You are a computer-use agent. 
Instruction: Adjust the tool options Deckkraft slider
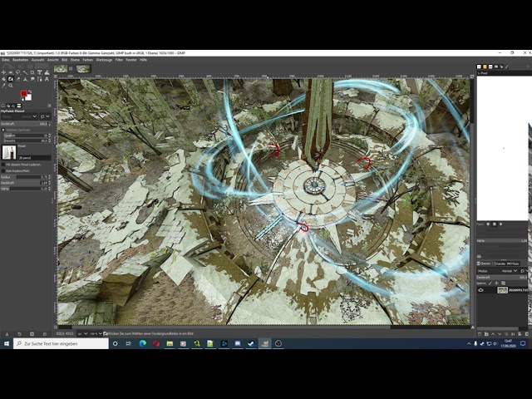coord(26,124)
